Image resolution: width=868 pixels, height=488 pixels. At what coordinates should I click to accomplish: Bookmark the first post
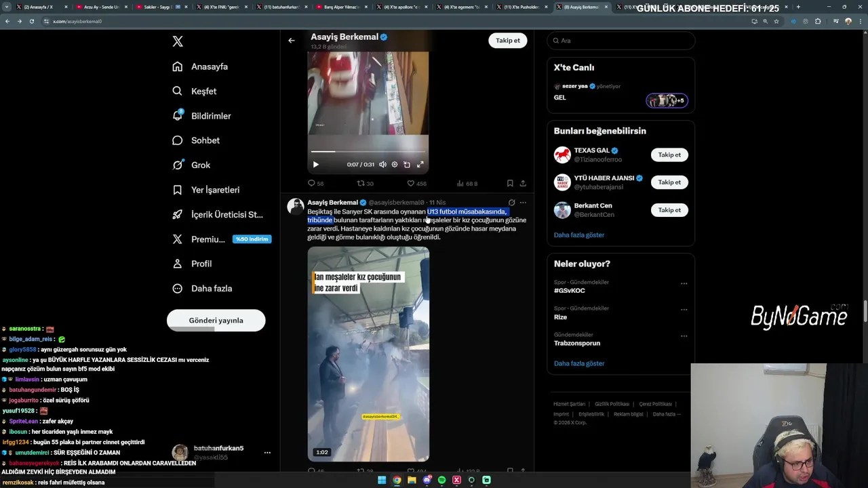coord(510,184)
